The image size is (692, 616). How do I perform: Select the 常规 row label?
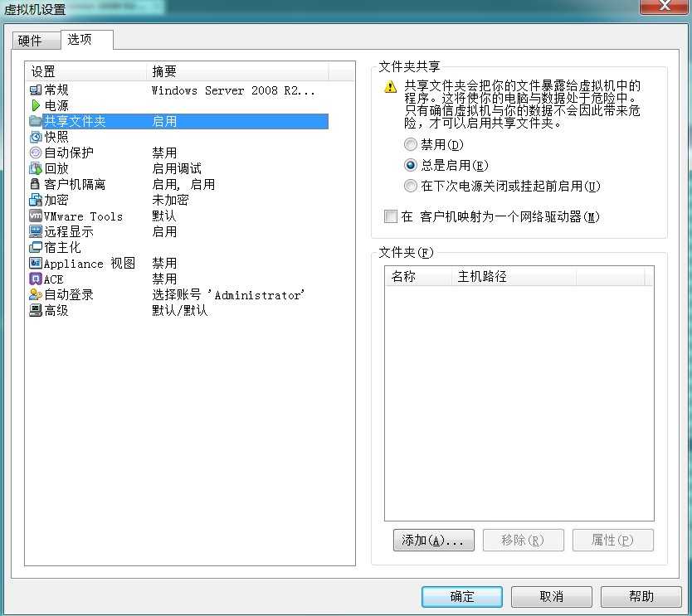[x=56, y=90]
